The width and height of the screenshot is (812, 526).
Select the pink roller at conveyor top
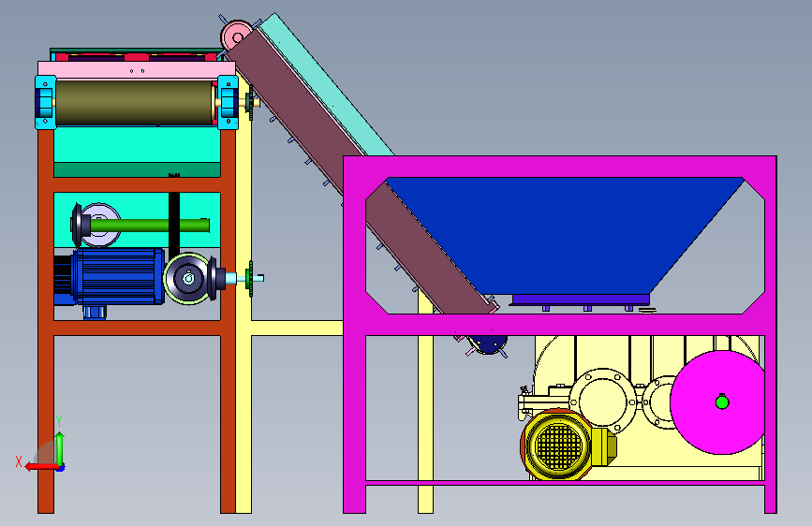click(x=237, y=37)
